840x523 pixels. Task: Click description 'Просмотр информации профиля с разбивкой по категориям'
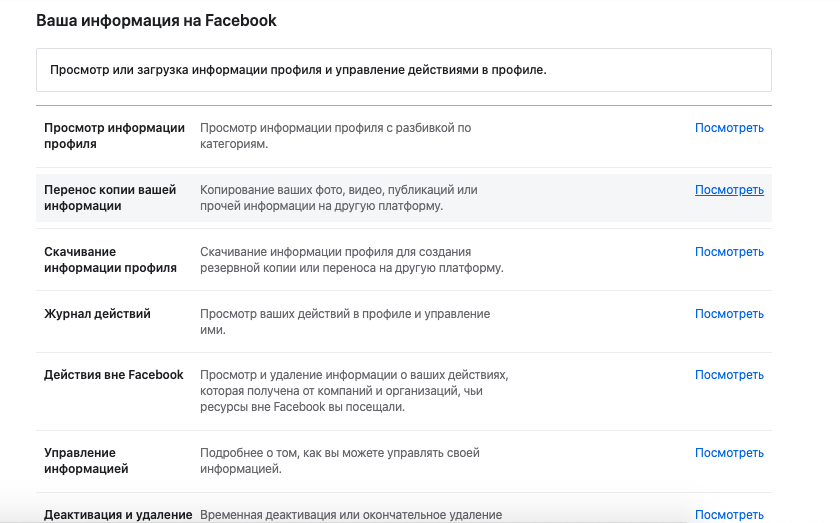pos(336,136)
